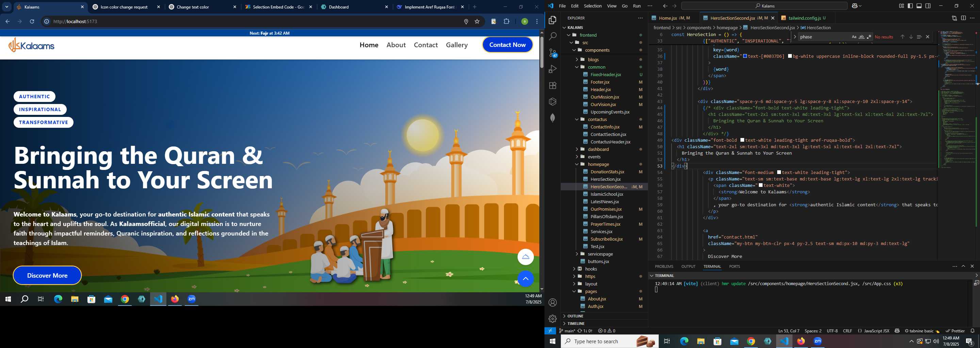Close the editor find widget
This screenshot has height=348, width=980.
click(x=928, y=37)
